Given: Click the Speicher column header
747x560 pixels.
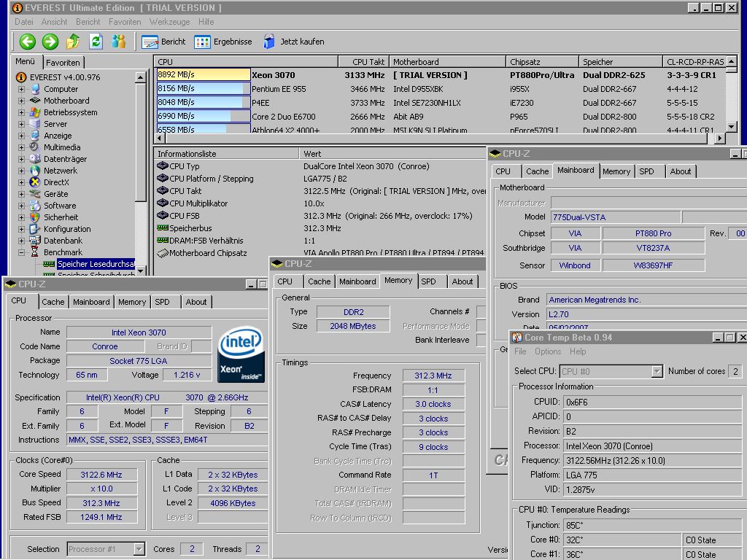Looking at the screenshot, I should [x=598, y=62].
